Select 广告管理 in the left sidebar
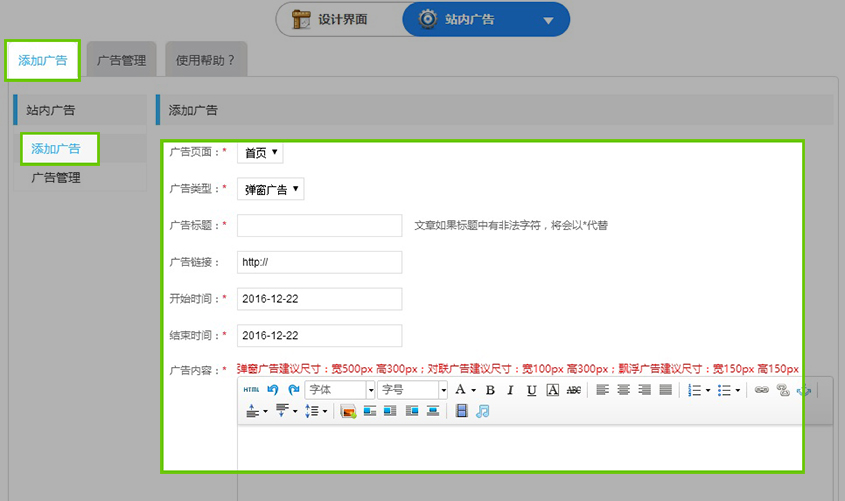 pos(56,178)
